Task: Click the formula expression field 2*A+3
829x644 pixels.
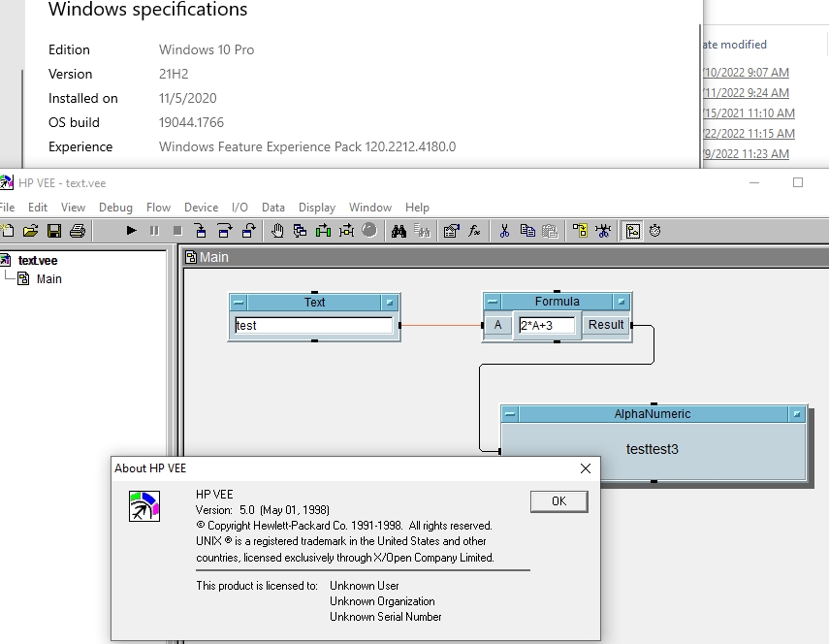Action: pos(547,326)
